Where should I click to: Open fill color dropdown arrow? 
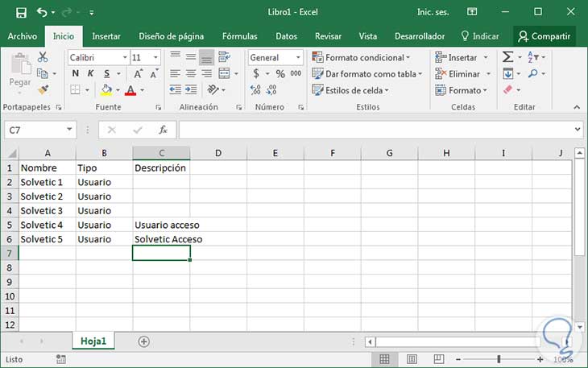coord(118,90)
